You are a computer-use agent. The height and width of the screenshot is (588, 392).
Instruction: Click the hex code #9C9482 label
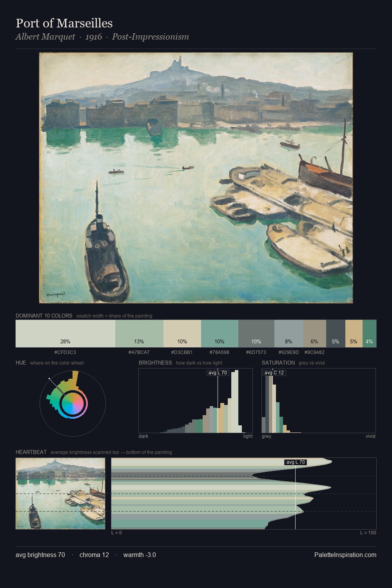click(x=314, y=352)
